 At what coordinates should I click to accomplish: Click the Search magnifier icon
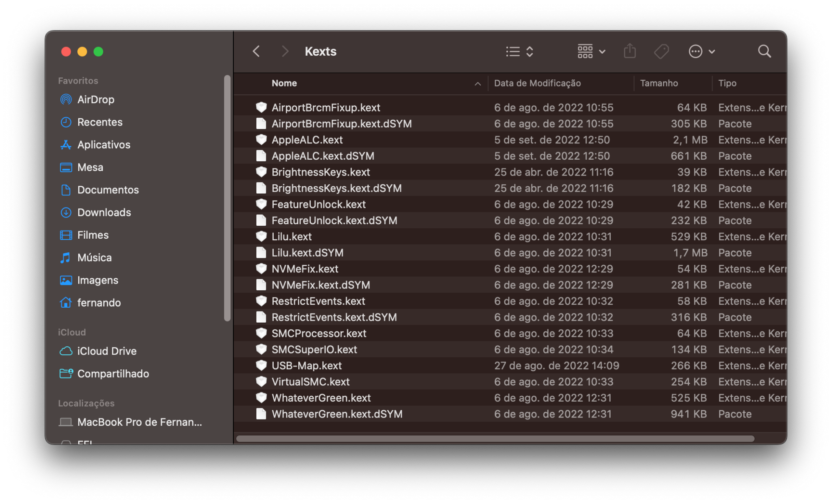(764, 52)
